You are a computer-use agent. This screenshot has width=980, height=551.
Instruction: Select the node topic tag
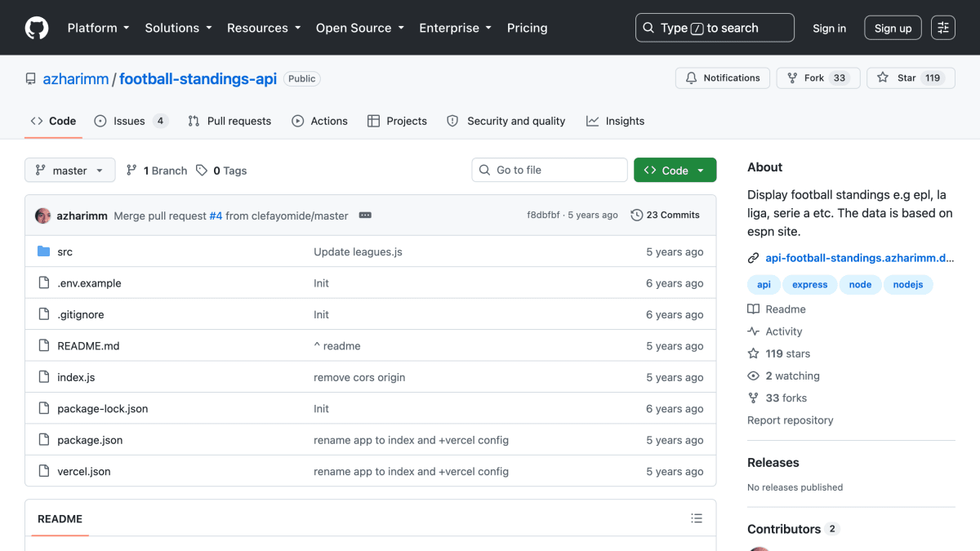coord(860,285)
